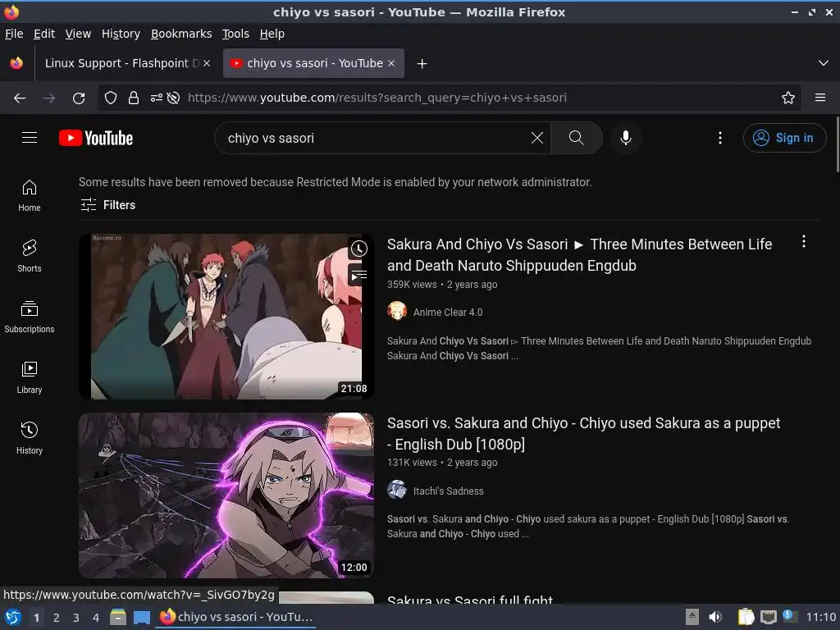This screenshot has height=630, width=840.
Task: Show site security padlock info
Action: pos(134,98)
